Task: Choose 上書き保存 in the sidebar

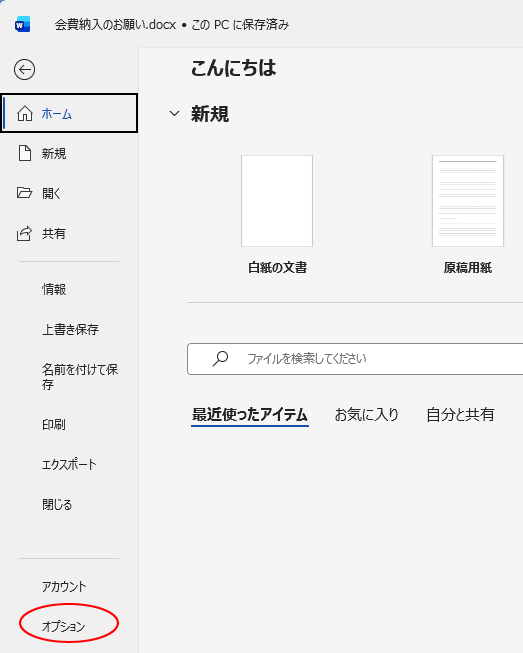Action: pyautogui.click(x=70, y=329)
